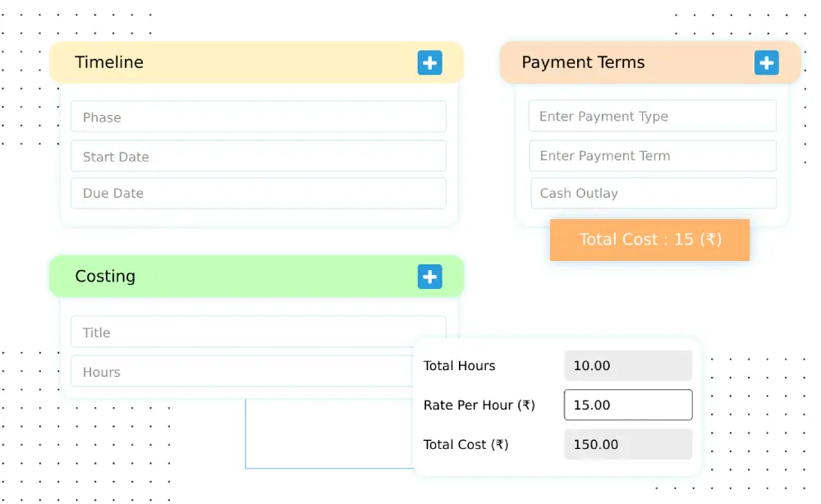This screenshot has width=821, height=504.
Task: Click the Hours input field
Action: [238, 372]
